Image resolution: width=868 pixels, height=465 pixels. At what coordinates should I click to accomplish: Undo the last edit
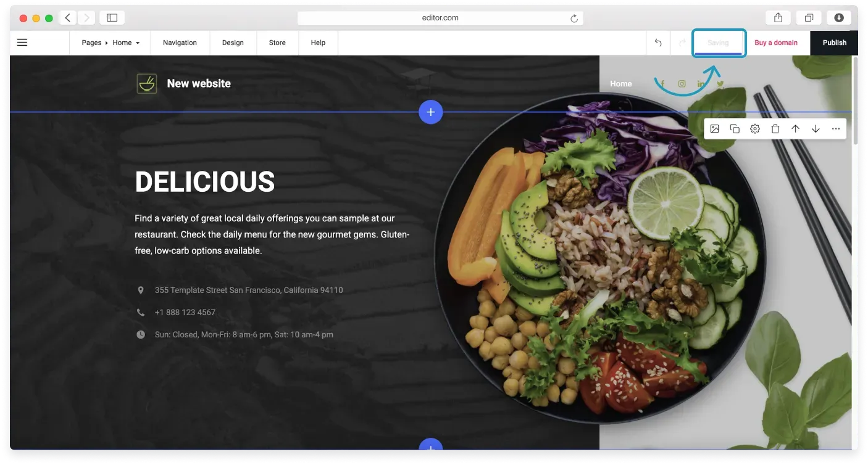(x=658, y=43)
